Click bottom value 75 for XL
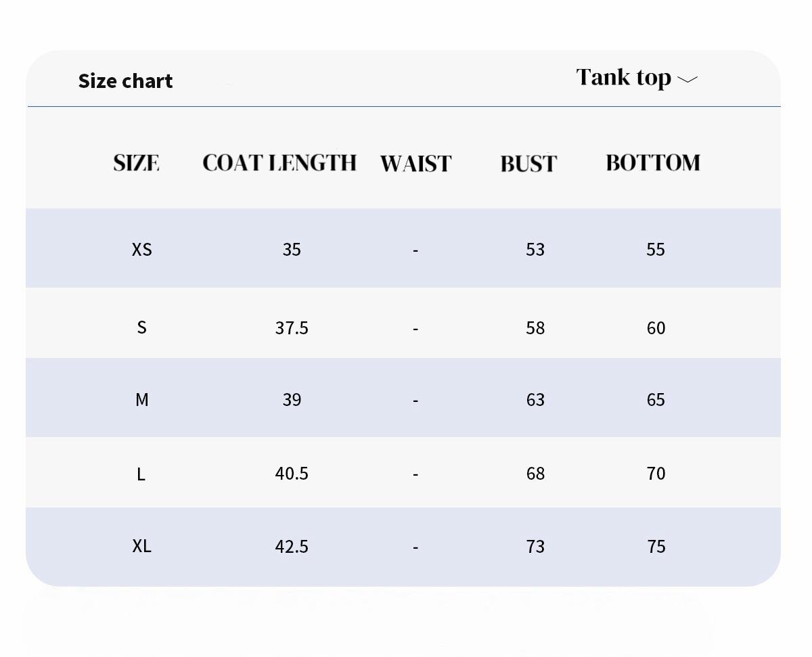The height and width of the screenshot is (657, 812). click(656, 546)
